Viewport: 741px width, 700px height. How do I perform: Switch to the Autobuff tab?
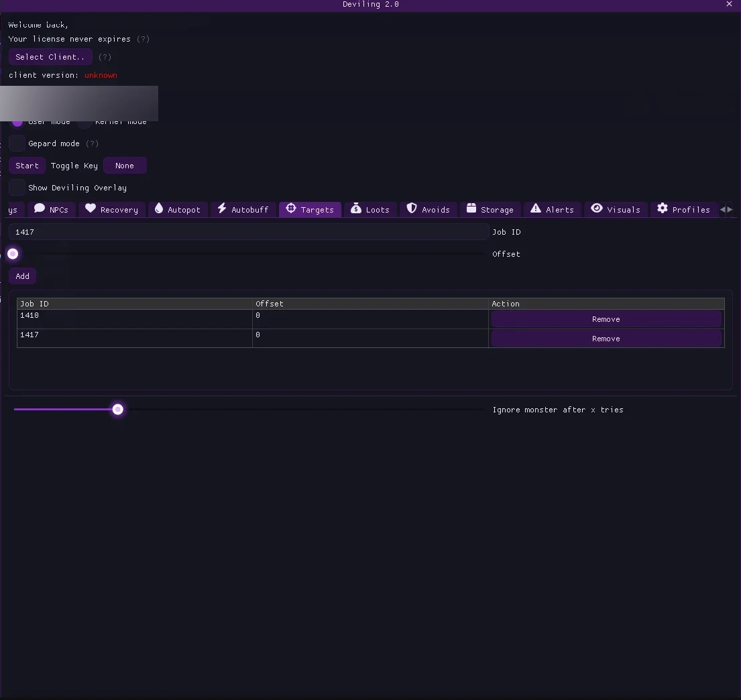coord(243,209)
